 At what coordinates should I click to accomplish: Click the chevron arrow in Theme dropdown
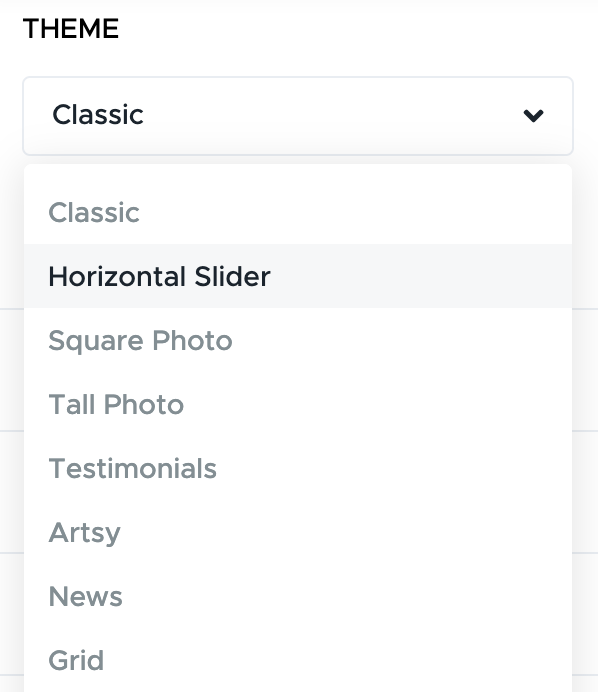533,116
